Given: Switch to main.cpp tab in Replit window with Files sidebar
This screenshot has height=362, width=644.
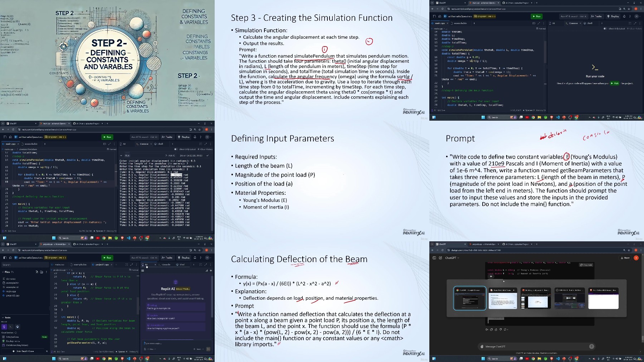Looking at the screenshot, I should [59, 265].
